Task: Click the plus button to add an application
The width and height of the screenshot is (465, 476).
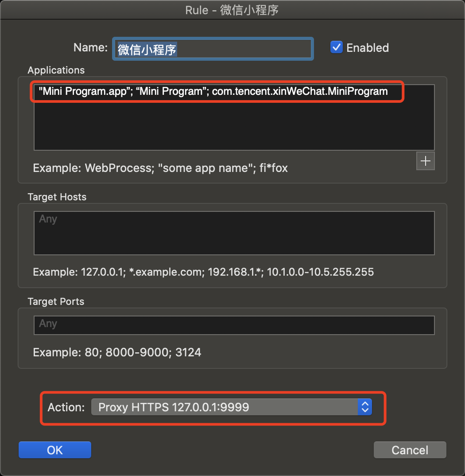Action: pyautogui.click(x=425, y=161)
